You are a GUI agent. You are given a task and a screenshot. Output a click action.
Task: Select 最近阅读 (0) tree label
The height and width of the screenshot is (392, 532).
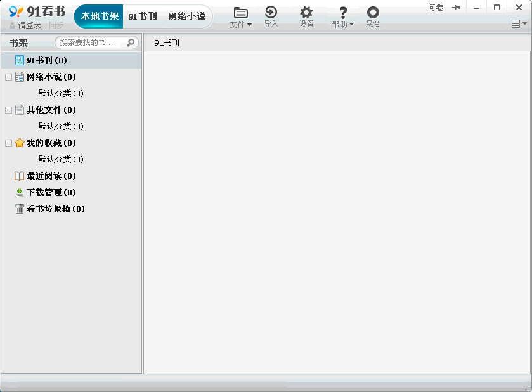point(51,176)
